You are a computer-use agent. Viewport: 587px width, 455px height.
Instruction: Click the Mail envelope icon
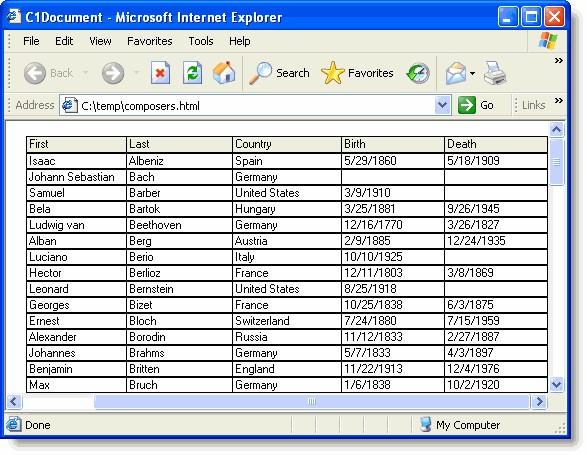tap(456, 73)
